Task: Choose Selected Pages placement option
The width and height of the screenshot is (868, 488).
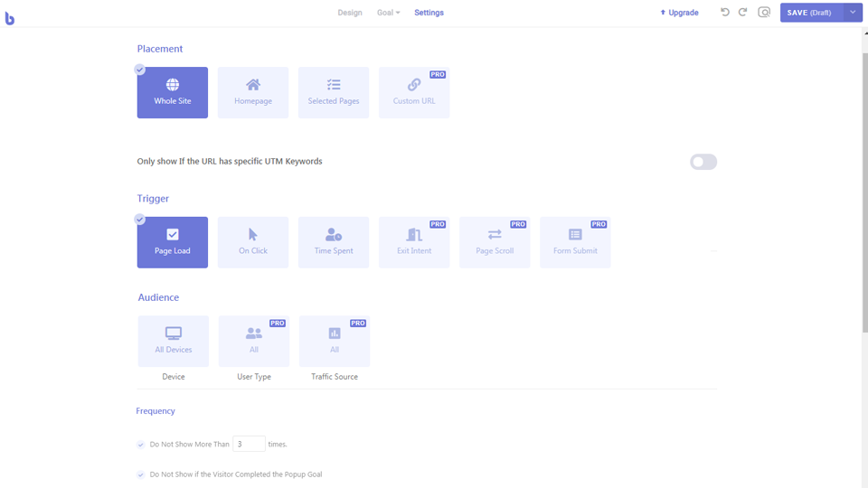Action: tap(334, 92)
